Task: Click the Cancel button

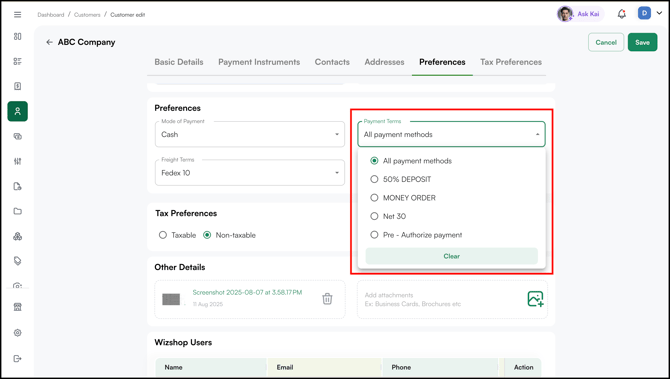Action: [606, 42]
